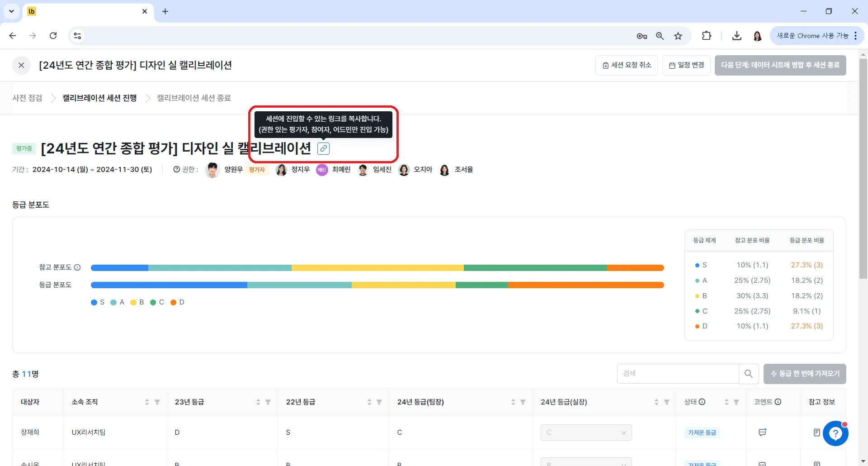
Task: Close the calibration session with X icon
Action: click(21, 65)
